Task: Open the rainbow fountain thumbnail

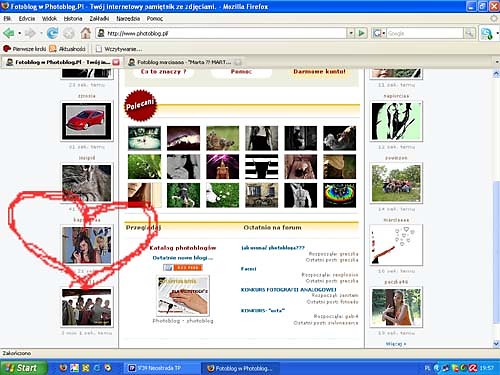Action: [340, 195]
